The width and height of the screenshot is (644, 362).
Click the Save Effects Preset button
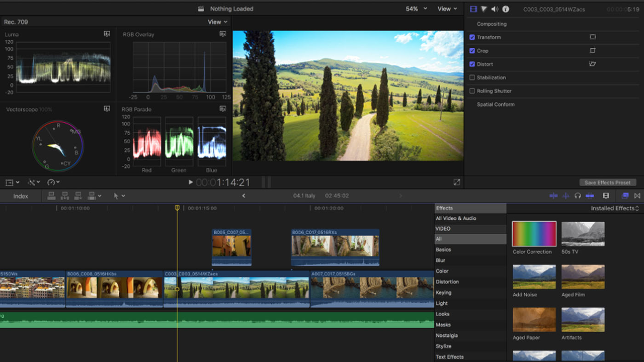(608, 183)
